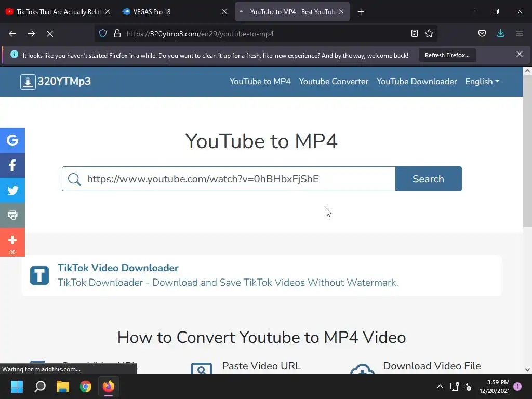Image resolution: width=532 pixels, height=399 pixels.
Task: Open the notification center badge
Action: click(517, 387)
